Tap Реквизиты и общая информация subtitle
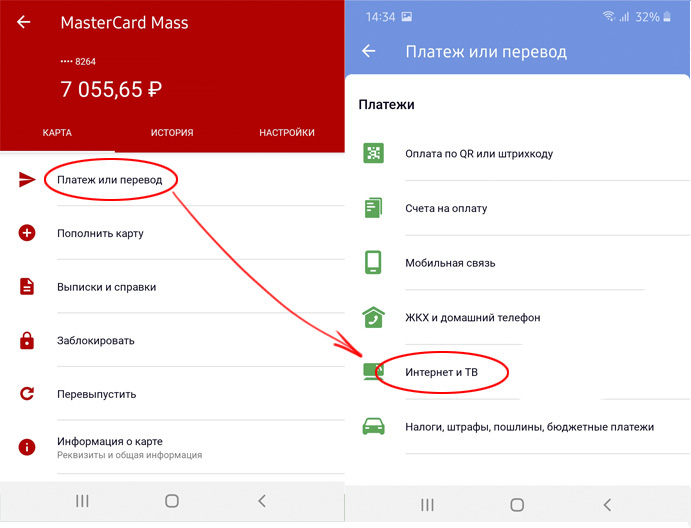Image resolution: width=691 pixels, height=528 pixels. coord(130,455)
